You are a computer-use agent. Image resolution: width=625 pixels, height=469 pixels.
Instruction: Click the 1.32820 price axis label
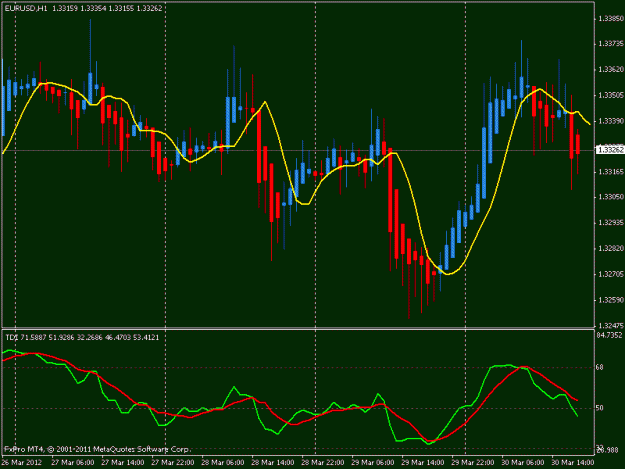pyautogui.click(x=611, y=248)
